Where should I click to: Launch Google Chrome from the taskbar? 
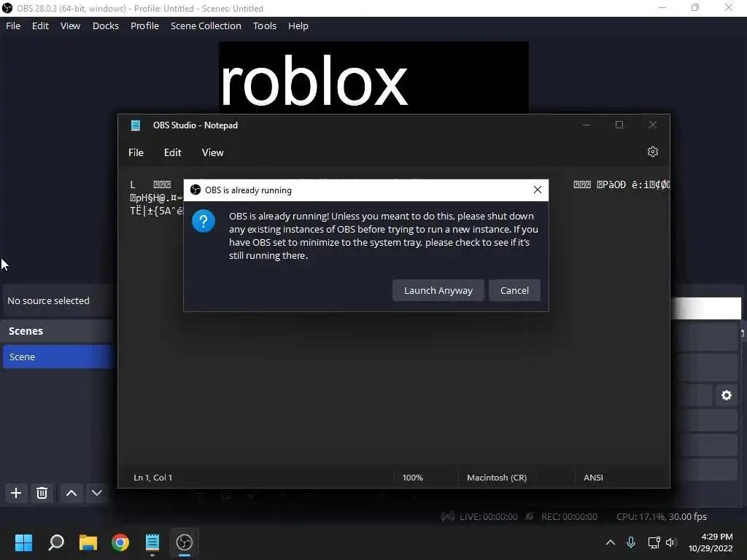120,542
